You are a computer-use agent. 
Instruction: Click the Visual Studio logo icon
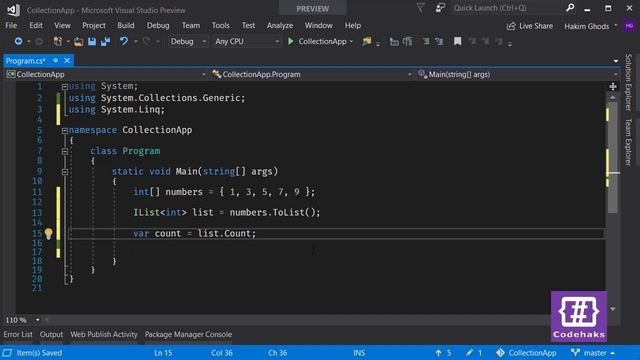coord(13,10)
